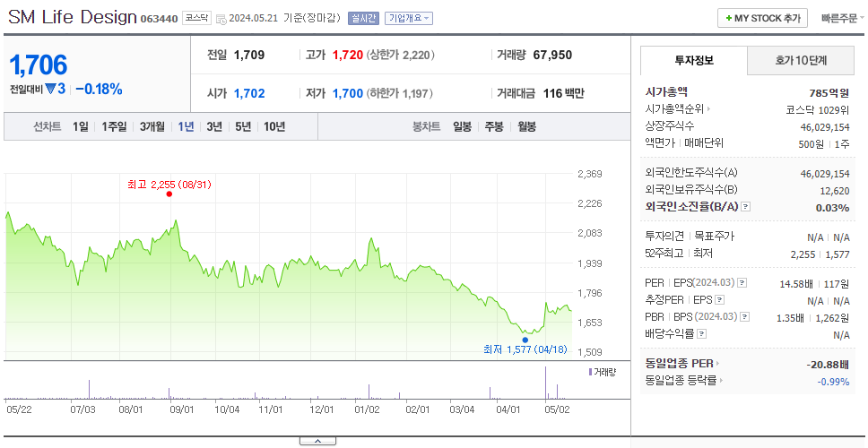
Task: Click 동일업종 PER value -20.88배
Action: coord(827,365)
